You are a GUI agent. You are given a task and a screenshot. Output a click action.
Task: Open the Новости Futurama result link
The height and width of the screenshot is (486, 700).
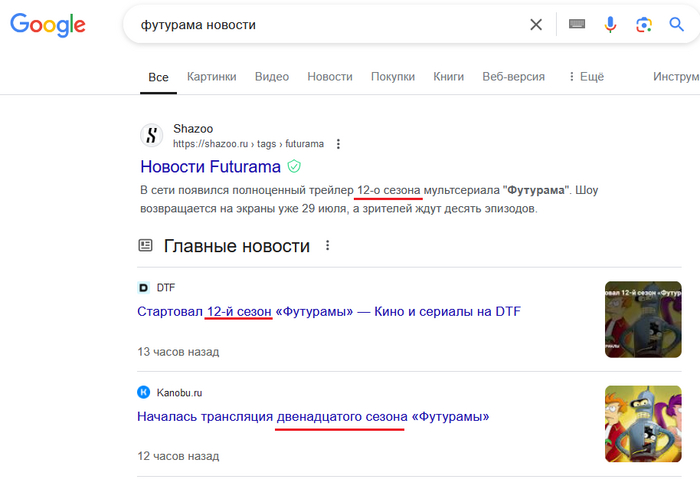tap(210, 166)
